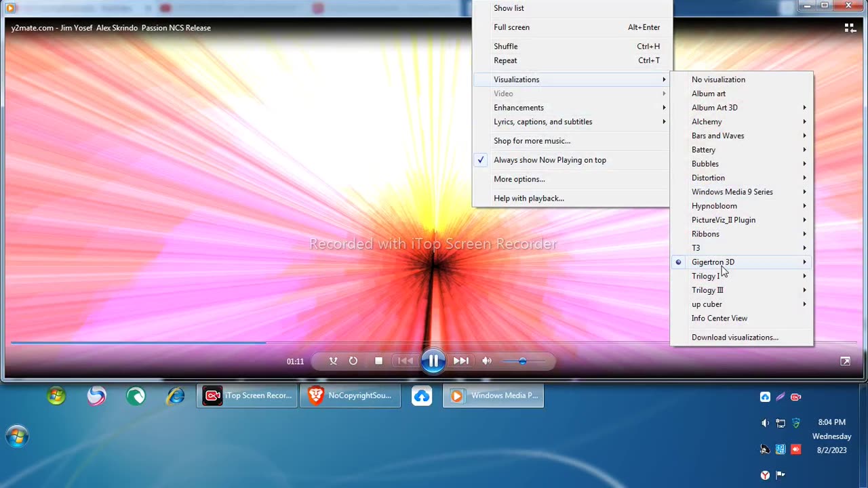The width and height of the screenshot is (868, 488).
Task: Expand Lyrics, captions, and subtitles submenu
Action: tap(571, 122)
